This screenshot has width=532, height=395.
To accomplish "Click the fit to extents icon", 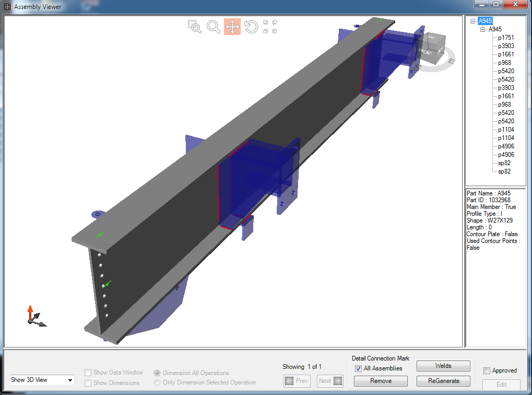I will (x=270, y=27).
